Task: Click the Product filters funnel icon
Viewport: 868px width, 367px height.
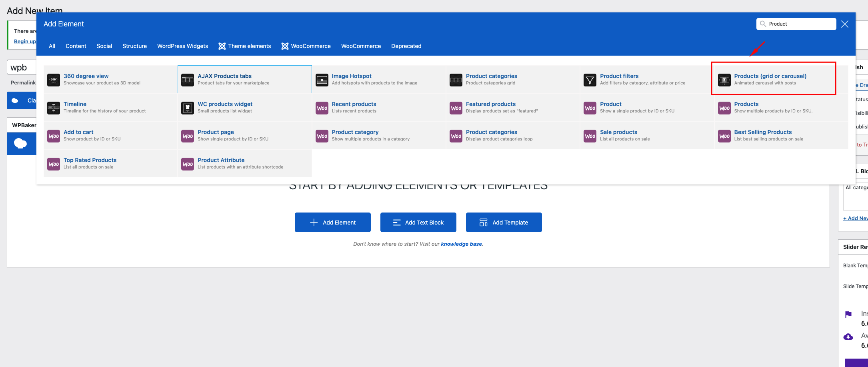Action: 590,80
